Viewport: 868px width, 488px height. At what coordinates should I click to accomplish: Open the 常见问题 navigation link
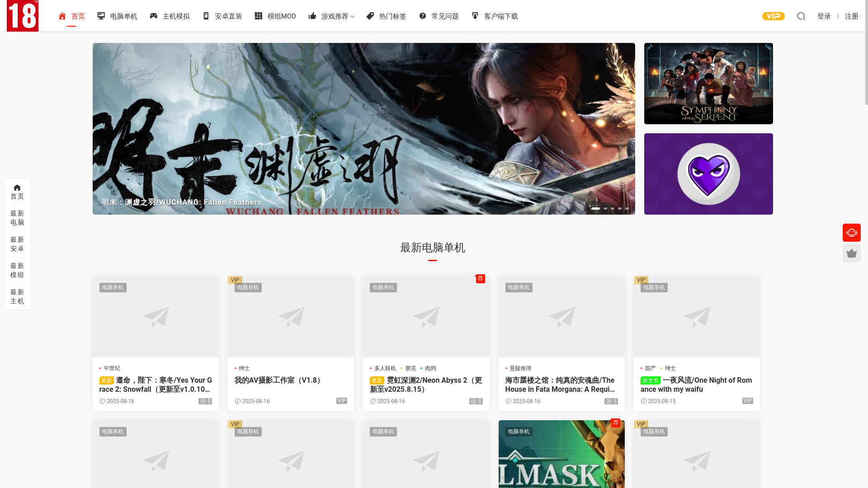pos(439,16)
